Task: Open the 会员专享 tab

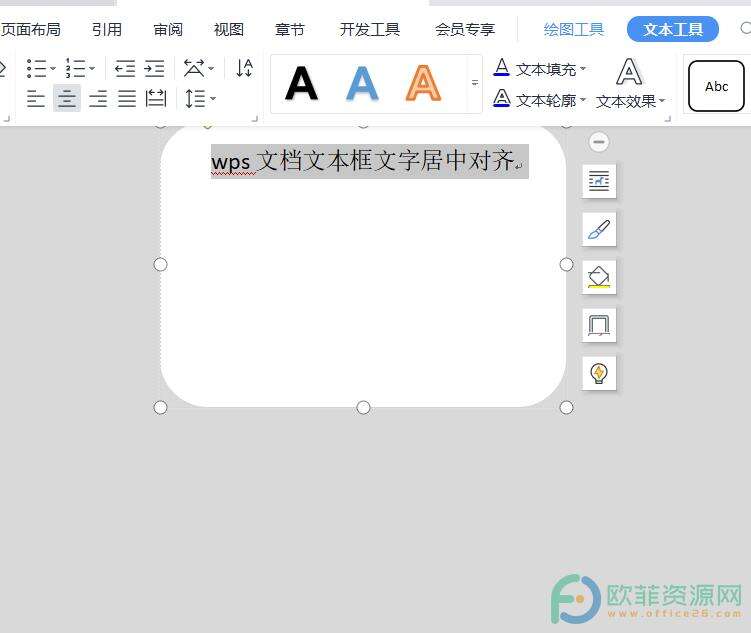Action: [465, 30]
